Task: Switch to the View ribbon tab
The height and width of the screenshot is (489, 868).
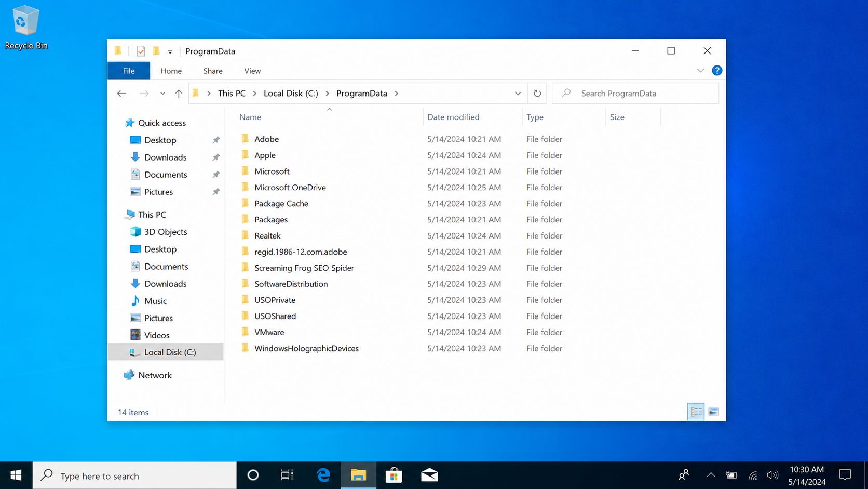Action: tap(252, 71)
